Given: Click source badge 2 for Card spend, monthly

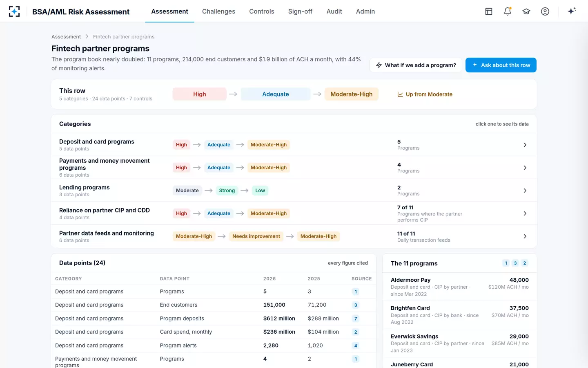Looking at the screenshot, I should (x=356, y=332).
